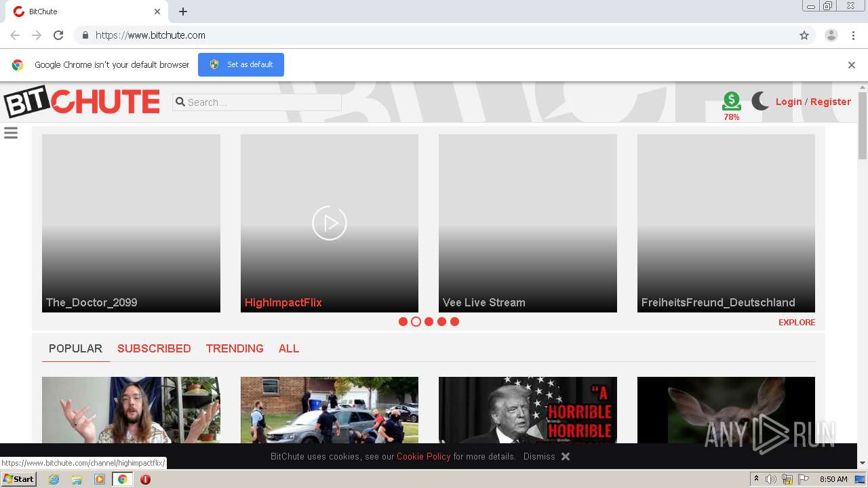This screenshot has height=488, width=868.
Task: Click Set as default button
Action: pyautogui.click(x=241, y=64)
